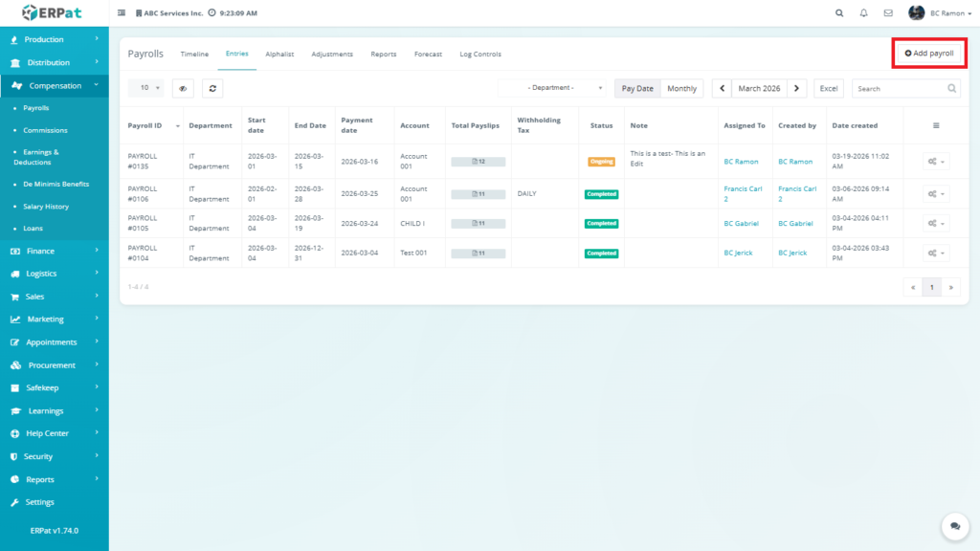This screenshot has width=980, height=551.
Task: Open the page size dropdown showing 10
Action: coord(145,88)
